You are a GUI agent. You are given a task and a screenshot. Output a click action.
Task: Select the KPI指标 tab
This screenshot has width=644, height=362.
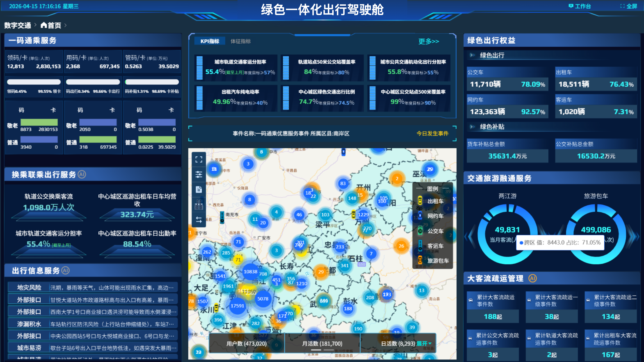210,41
